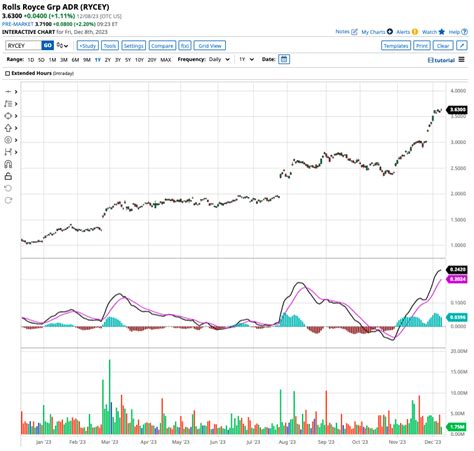Set range to 3Y
Screen dimensions: 474x451
click(118, 60)
